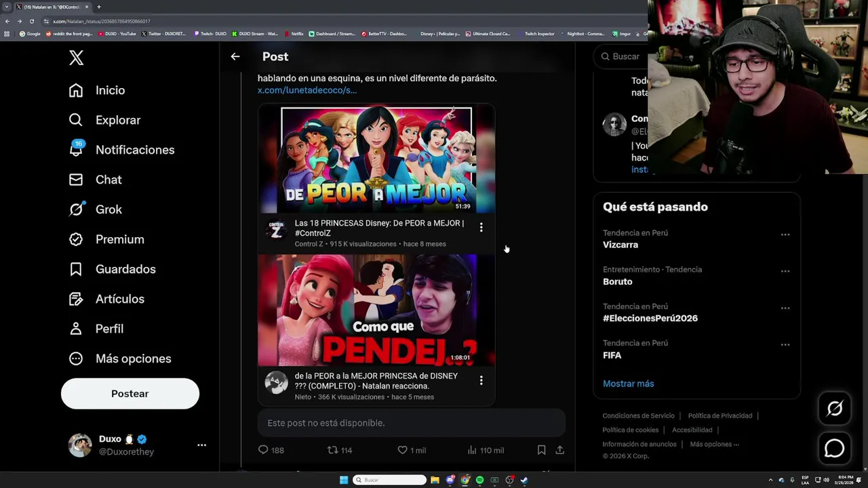Open more options for Boruto trend
Screen dimensions: 868x488
point(785,271)
